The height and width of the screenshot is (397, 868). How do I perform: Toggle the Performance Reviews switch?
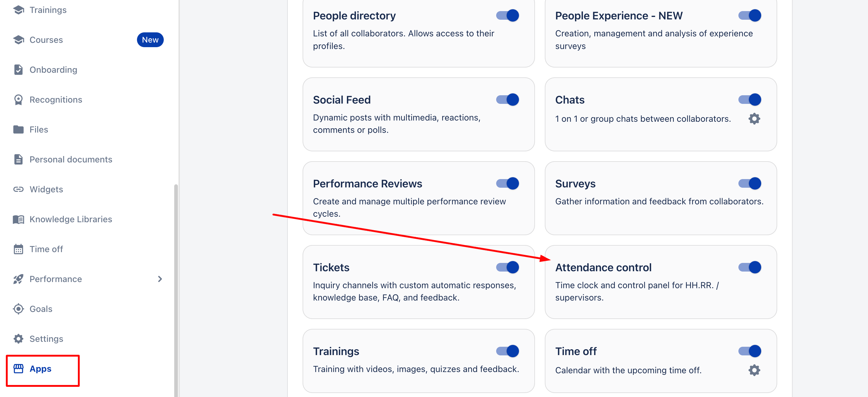pyautogui.click(x=507, y=183)
